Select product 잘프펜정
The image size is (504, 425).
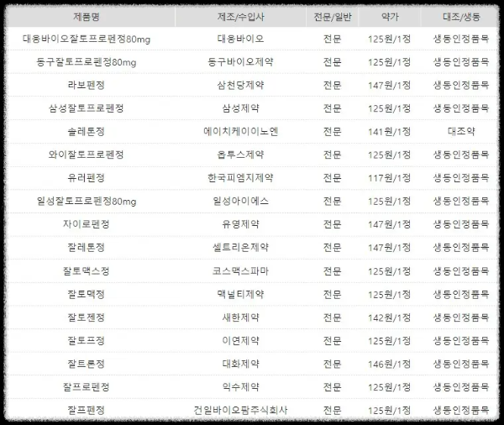[87, 410]
